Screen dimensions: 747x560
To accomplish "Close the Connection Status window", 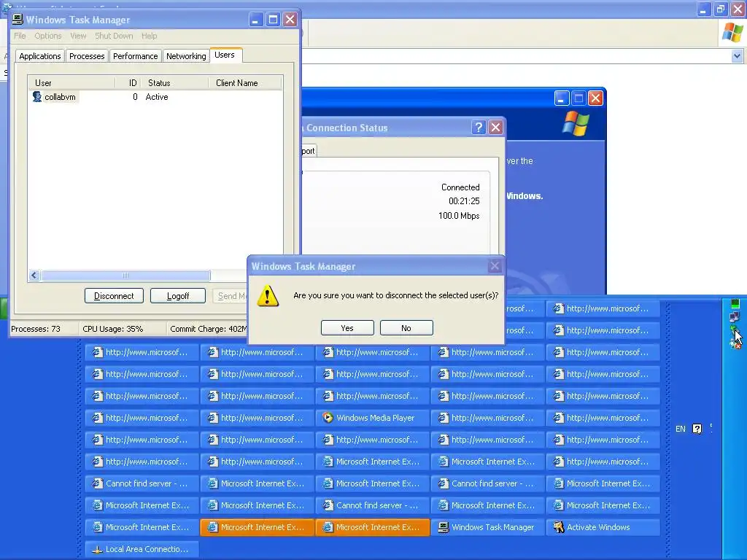I will coord(495,128).
